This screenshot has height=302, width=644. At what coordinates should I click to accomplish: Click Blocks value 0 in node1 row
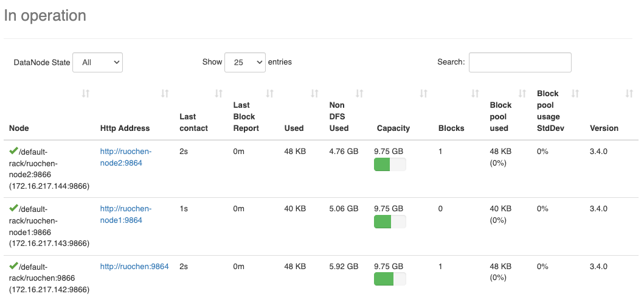pos(440,209)
